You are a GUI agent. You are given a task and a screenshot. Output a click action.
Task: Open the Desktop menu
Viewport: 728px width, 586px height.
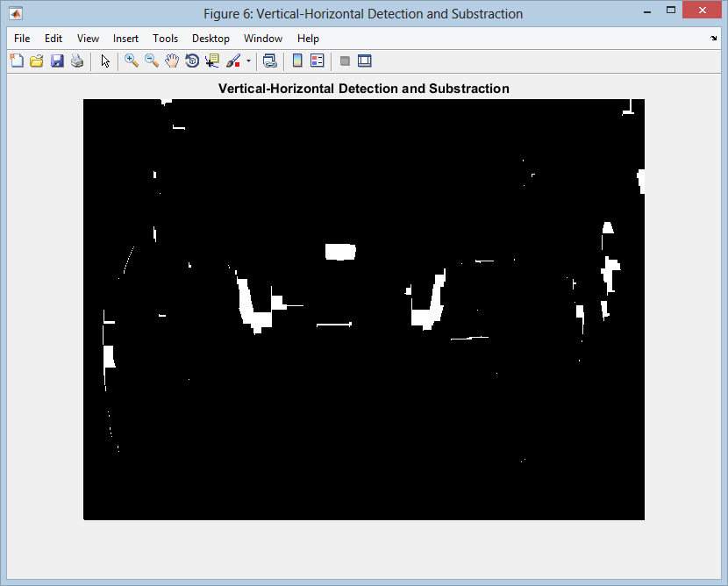[x=211, y=39]
